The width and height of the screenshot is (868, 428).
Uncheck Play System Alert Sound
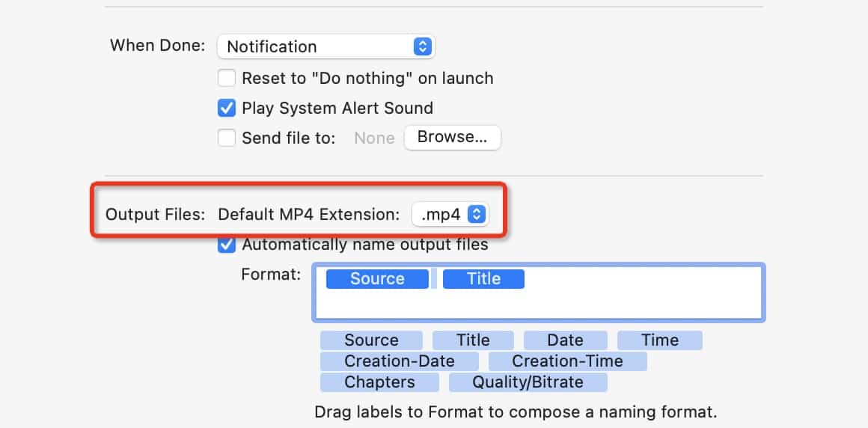pos(227,108)
